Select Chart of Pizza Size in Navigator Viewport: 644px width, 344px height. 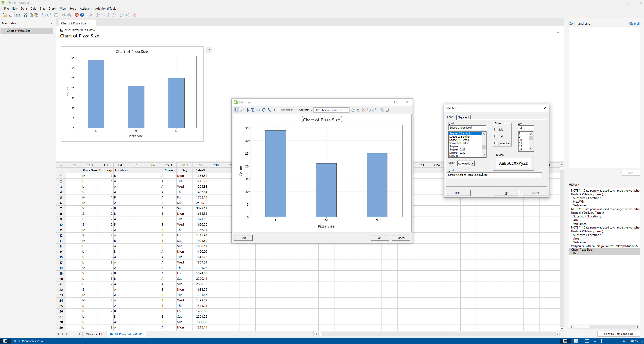[27, 31]
